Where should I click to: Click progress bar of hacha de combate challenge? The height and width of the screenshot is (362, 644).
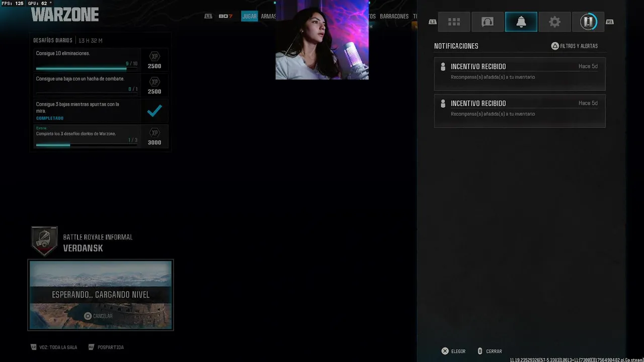pyautogui.click(x=86, y=94)
